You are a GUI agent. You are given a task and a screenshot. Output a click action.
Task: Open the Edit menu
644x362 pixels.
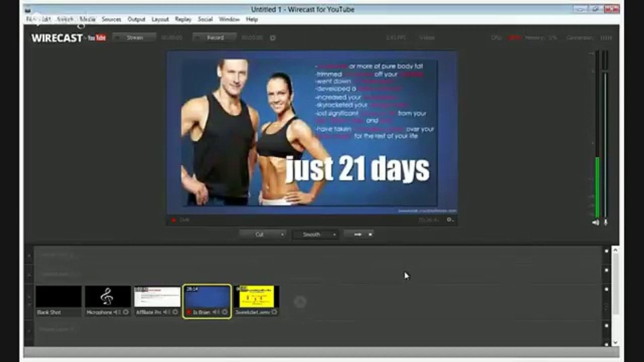[x=46, y=19]
